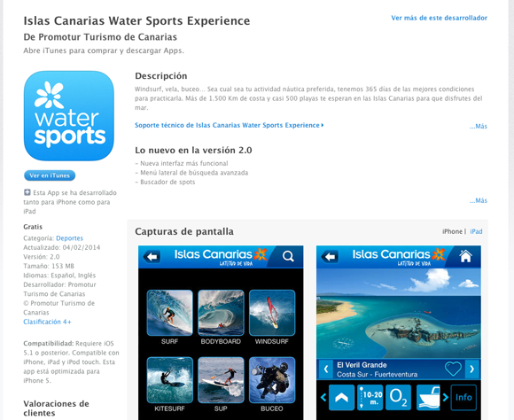Expand the description with ...Más link
This screenshot has width=514, height=420.
point(479,126)
